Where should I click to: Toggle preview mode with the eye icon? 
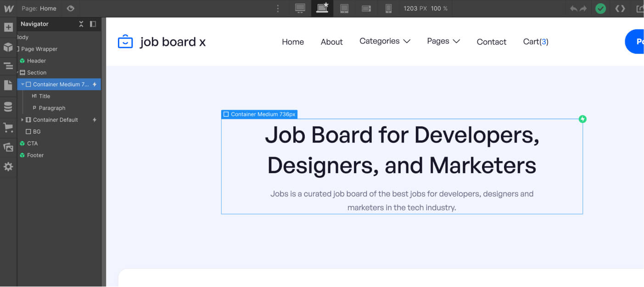[x=70, y=8]
